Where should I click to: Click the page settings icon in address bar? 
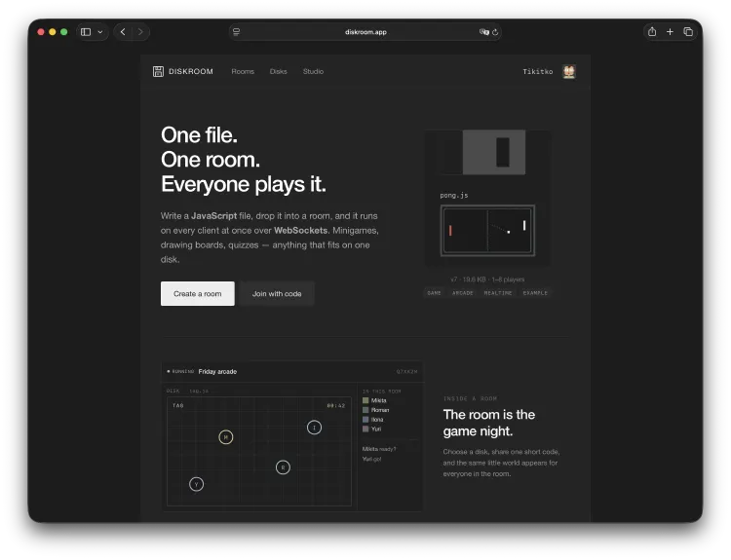click(237, 32)
